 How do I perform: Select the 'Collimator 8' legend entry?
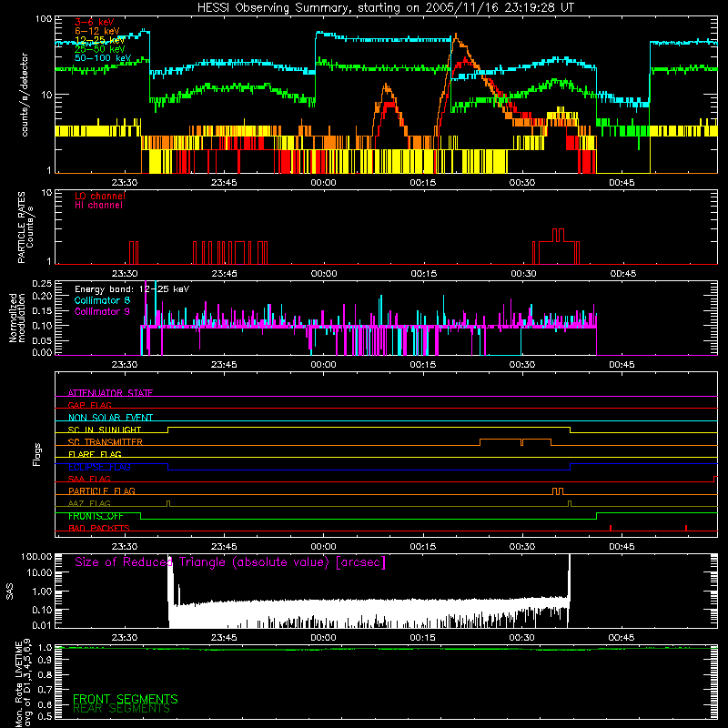[x=102, y=300]
